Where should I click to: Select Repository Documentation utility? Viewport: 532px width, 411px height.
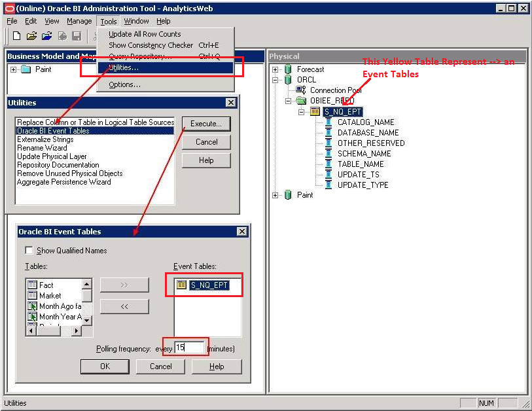point(58,165)
